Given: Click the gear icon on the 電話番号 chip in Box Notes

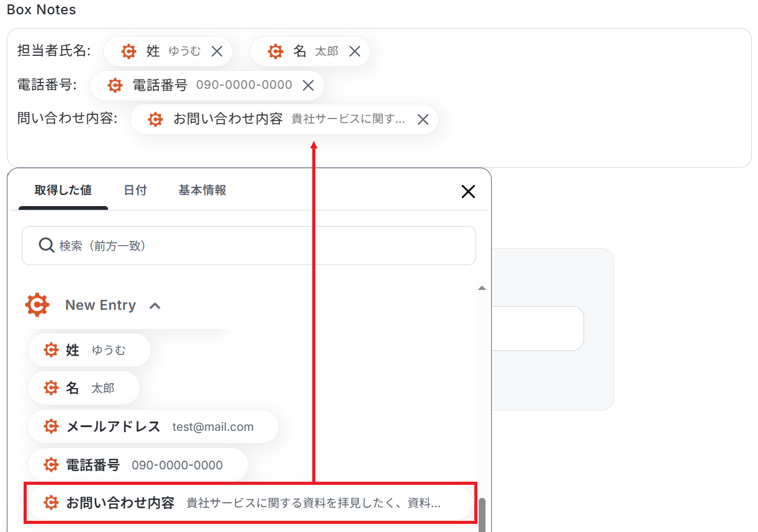Looking at the screenshot, I should pyautogui.click(x=115, y=86).
